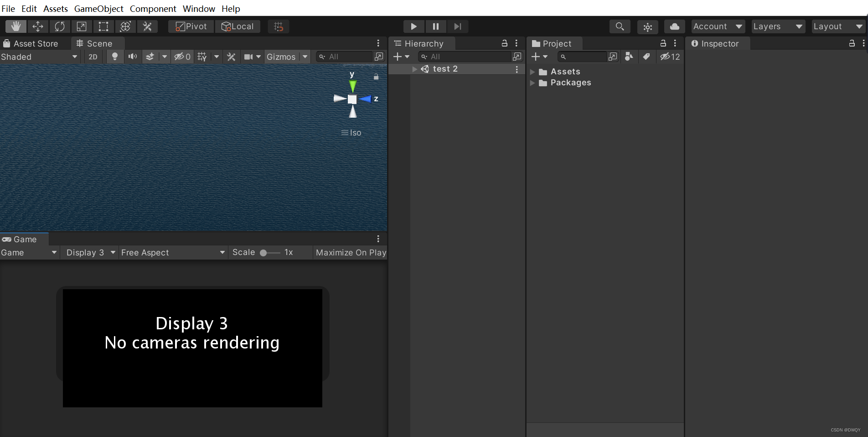Viewport: 868px width, 437px height.
Task: Toggle Iso/Perspective projection label
Action: [x=351, y=133]
